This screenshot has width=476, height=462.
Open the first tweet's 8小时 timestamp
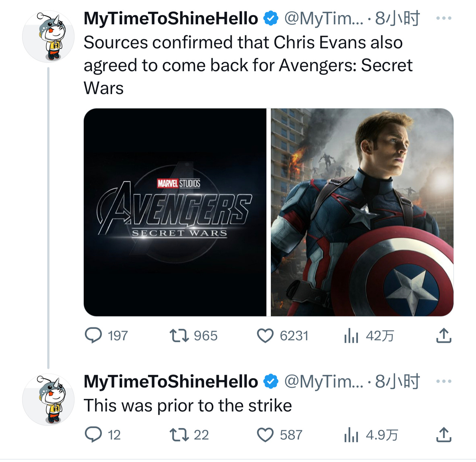pos(397,18)
